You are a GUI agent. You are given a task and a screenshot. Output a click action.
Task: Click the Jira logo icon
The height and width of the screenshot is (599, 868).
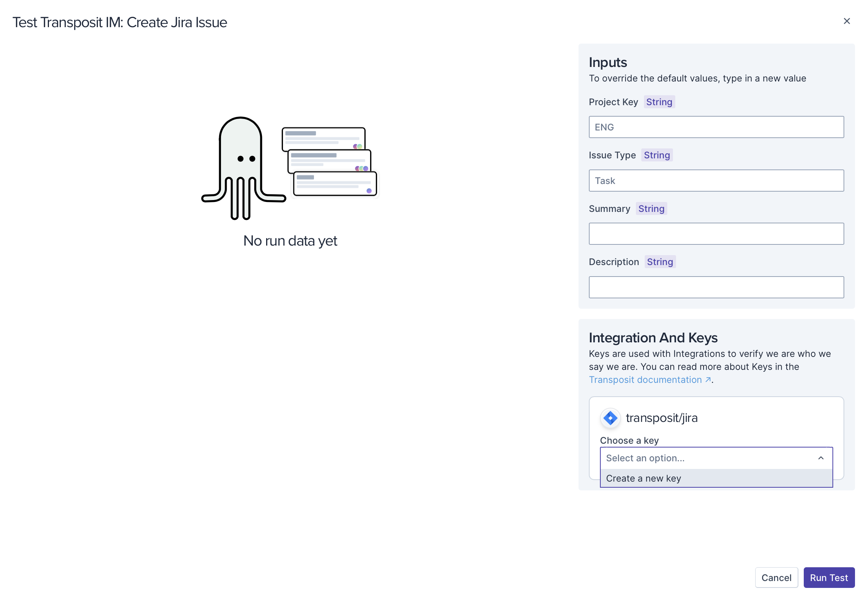(610, 418)
